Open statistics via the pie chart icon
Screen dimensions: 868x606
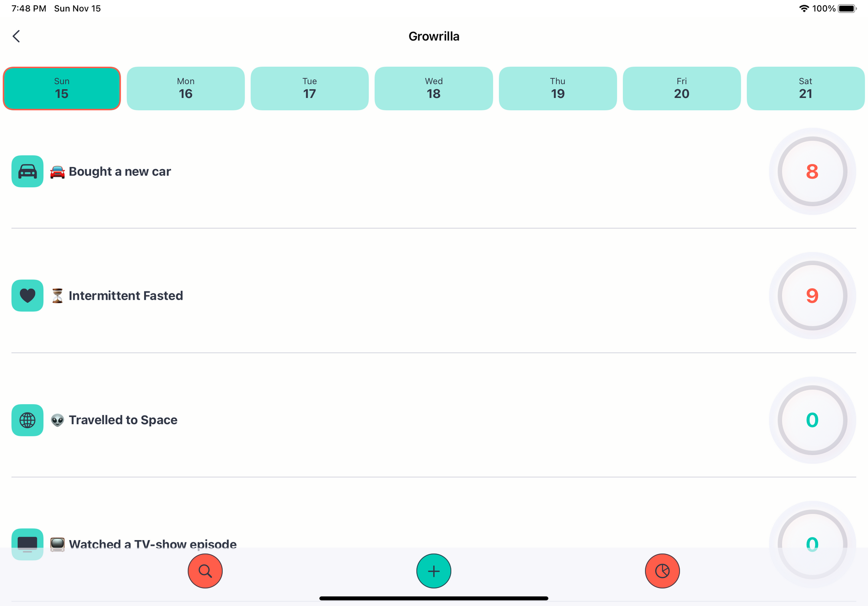(662, 571)
